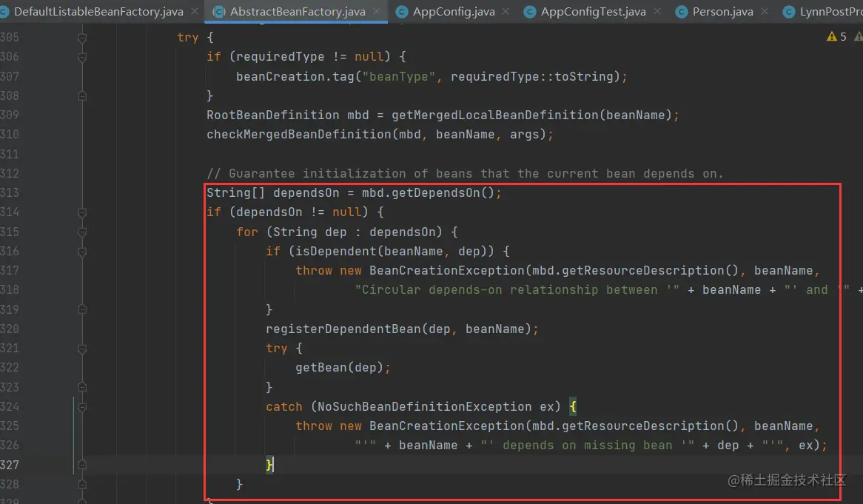Click the Guarantee initialization comment line
863x504 pixels.
coord(465,173)
